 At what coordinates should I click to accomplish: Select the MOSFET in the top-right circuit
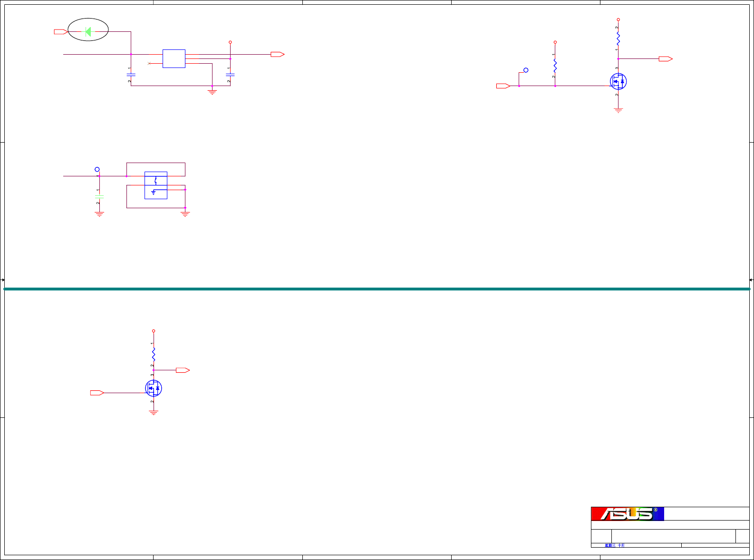click(x=618, y=81)
